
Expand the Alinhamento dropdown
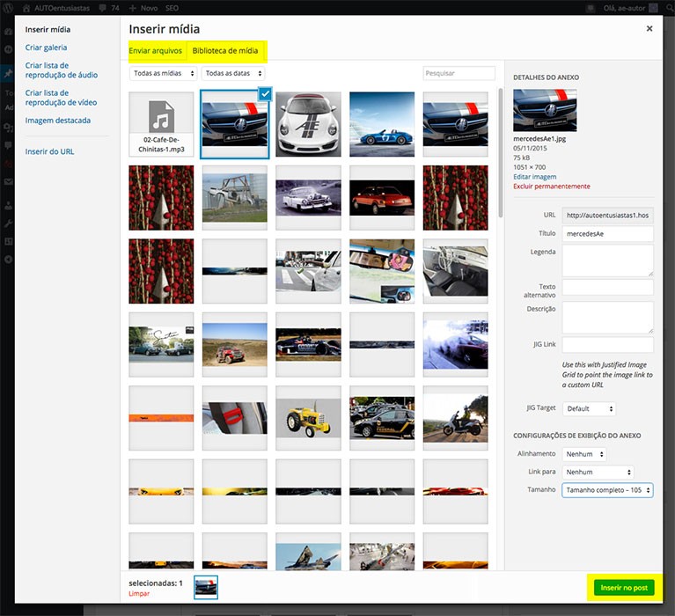click(x=584, y=454)
